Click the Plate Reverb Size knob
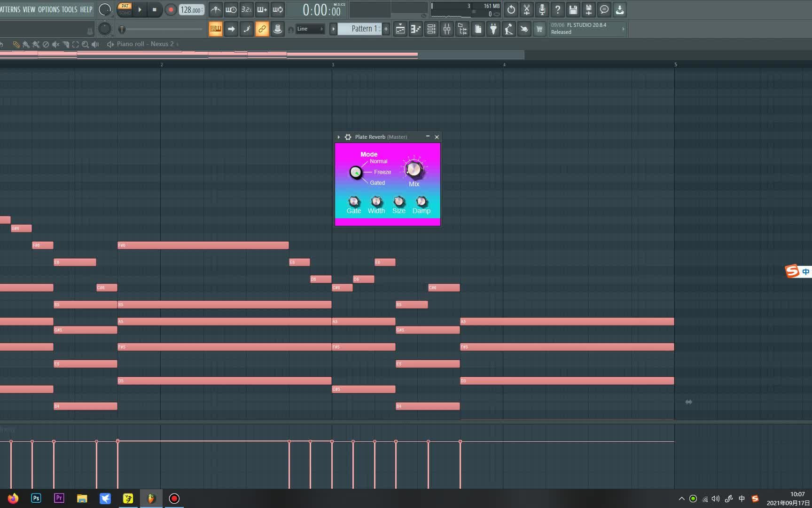Image resolution: width=812 pixels, height=508 pixels. [x=399, y=201]
